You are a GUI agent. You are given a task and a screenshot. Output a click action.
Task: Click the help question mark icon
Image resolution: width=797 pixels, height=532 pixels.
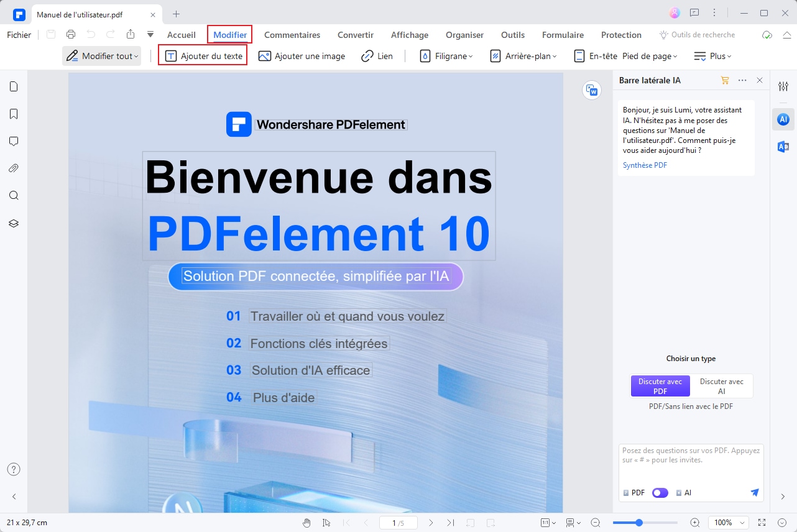click(x=14, y=469)
